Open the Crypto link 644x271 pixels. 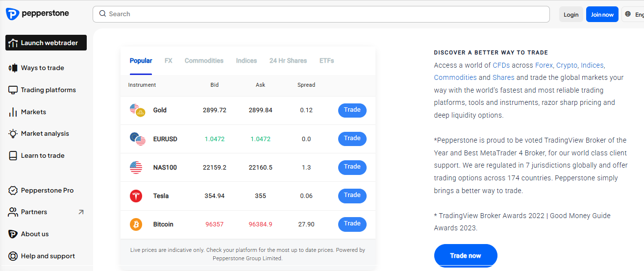tap(567, 65)
